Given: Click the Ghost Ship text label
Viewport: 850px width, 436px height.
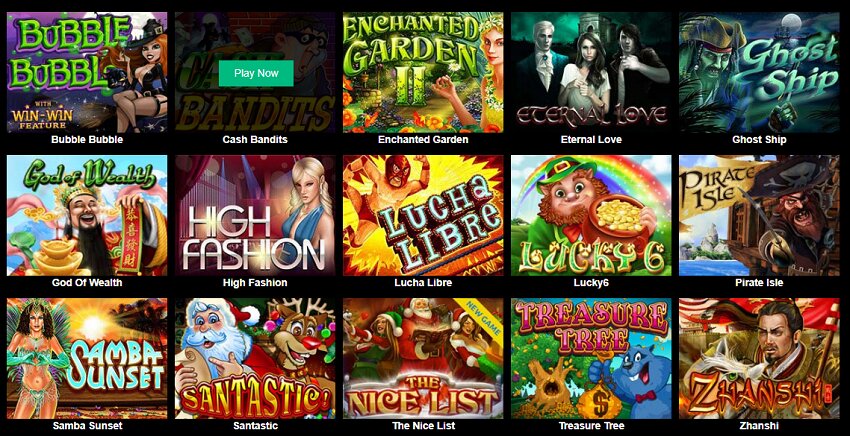Looking at the screenshot, I should (x=759, y=139).
